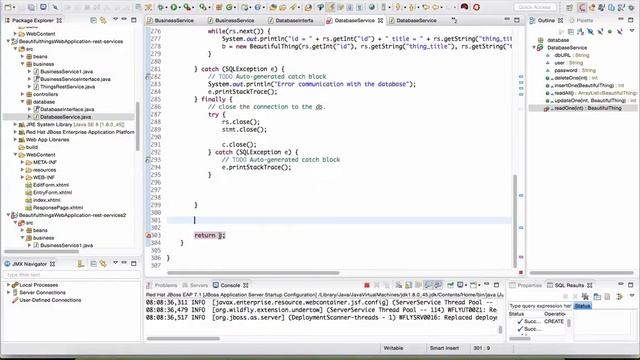Viewport: 640px width, 360px height.
Task: Open Outline view menu dropdown arrow
Action: (632, 31)
